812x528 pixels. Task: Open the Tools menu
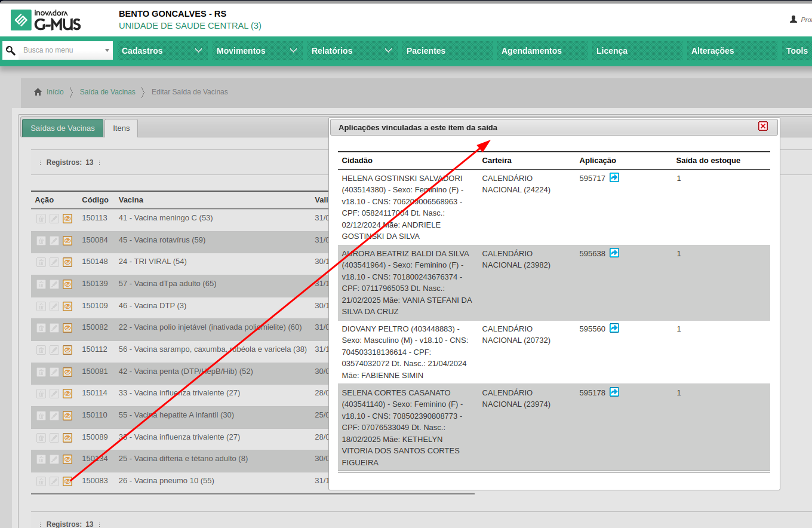(x=797, y=51)
